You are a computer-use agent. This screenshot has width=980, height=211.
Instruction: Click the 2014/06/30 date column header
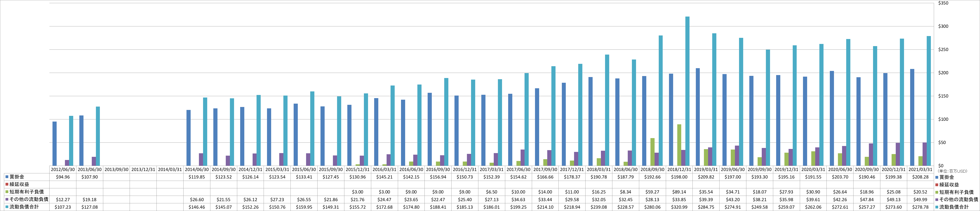pyautogui.click(x=197, y=170)
